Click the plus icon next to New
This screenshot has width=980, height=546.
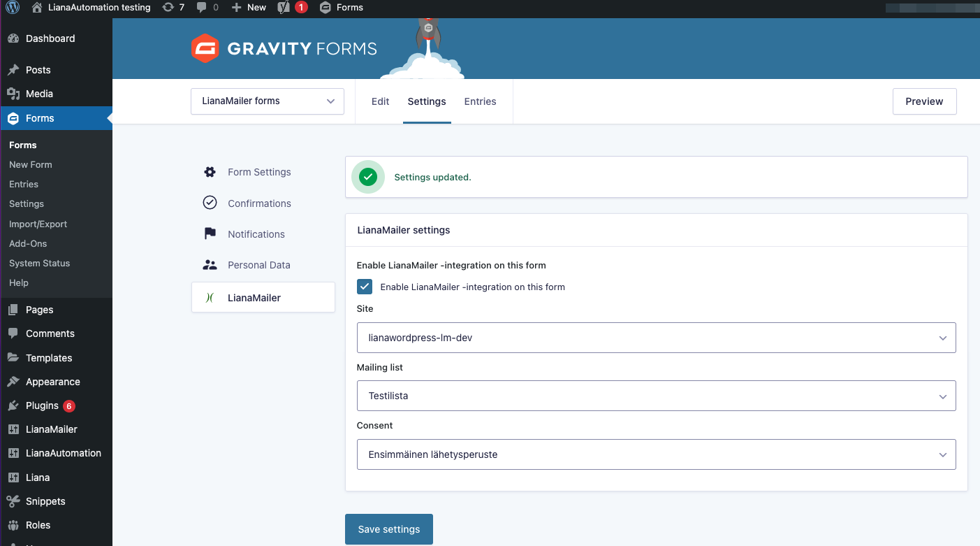(236, 8)
